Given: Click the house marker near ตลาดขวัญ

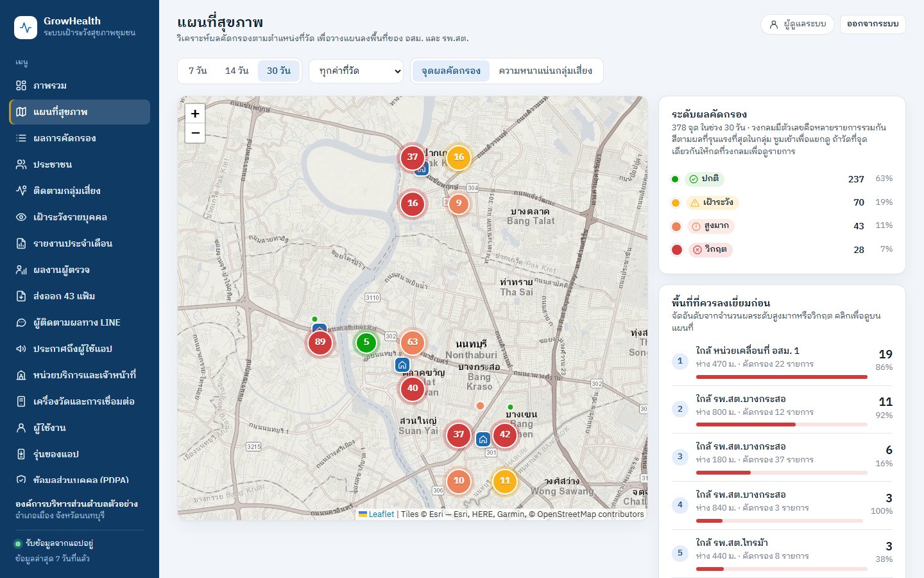Looking at the screenshot, I should point(402,365).
